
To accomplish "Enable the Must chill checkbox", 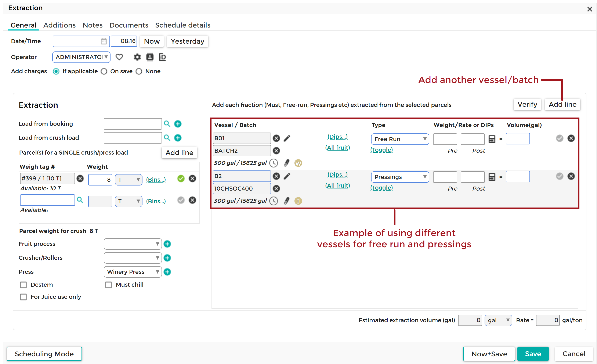I will click(x=109, y=285).
